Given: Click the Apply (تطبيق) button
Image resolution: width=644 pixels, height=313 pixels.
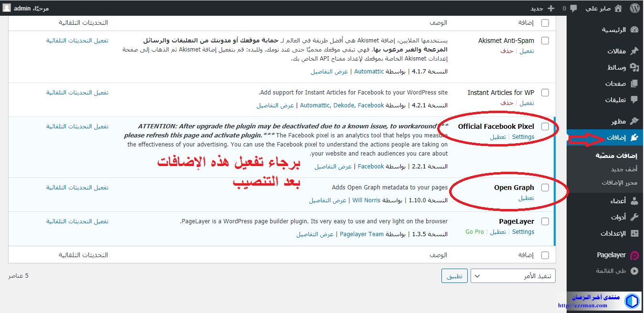Looking at the screenshot, I should pos(454,276).
